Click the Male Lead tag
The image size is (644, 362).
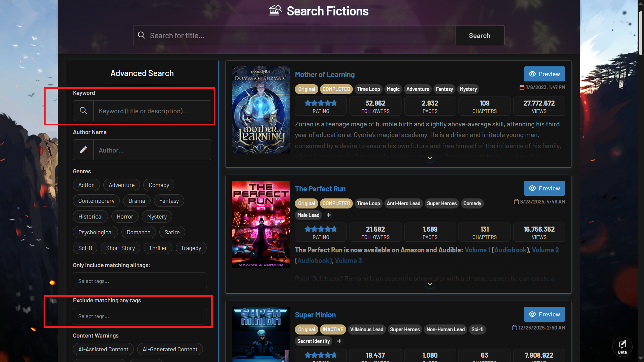(308, 215)
